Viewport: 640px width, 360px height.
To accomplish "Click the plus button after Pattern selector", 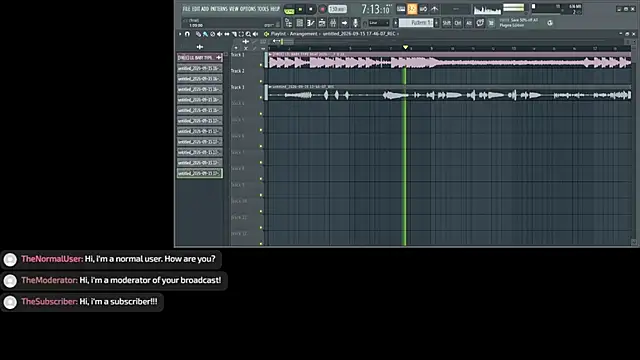I will tap(436, 23).
